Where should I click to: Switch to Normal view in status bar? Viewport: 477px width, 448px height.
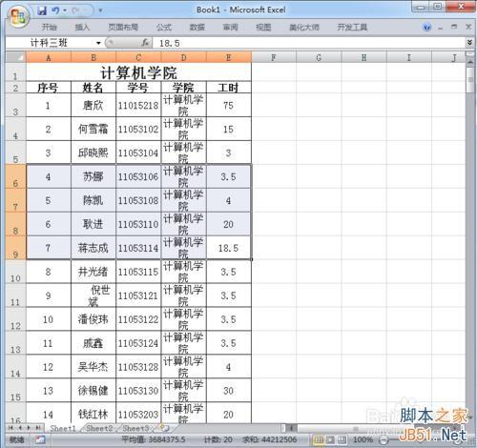[x=319, y=439]
